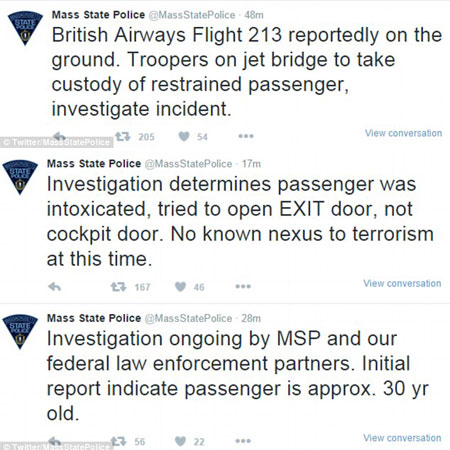Retweet the tweet with 56 retweets

pyautogui.click(x=118, y=441)
